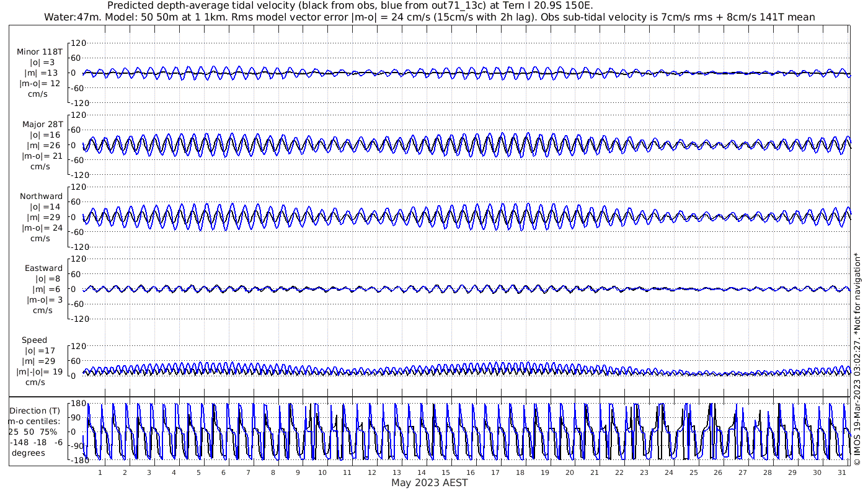Click day 24 on the date axis

[668, 472]
